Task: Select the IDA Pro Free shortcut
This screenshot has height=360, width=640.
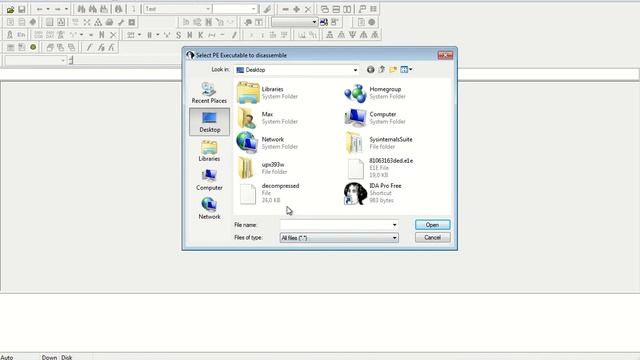Action: point(373,193)
